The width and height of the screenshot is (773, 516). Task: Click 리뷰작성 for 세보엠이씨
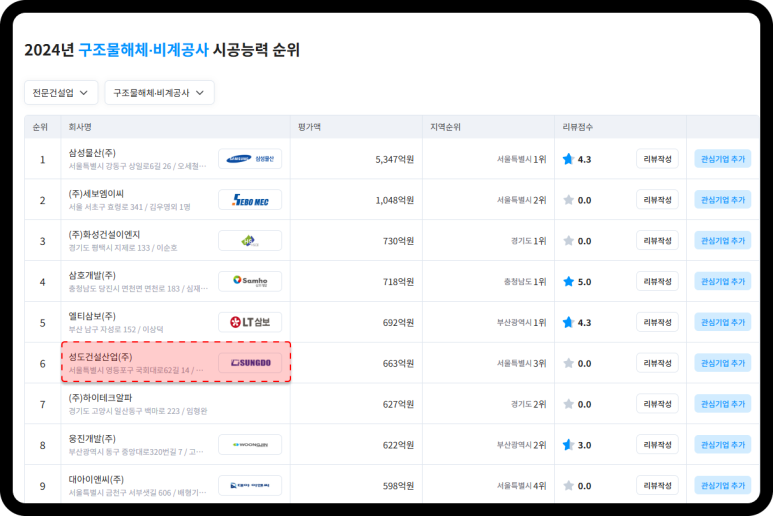click(x=657, y=200)
